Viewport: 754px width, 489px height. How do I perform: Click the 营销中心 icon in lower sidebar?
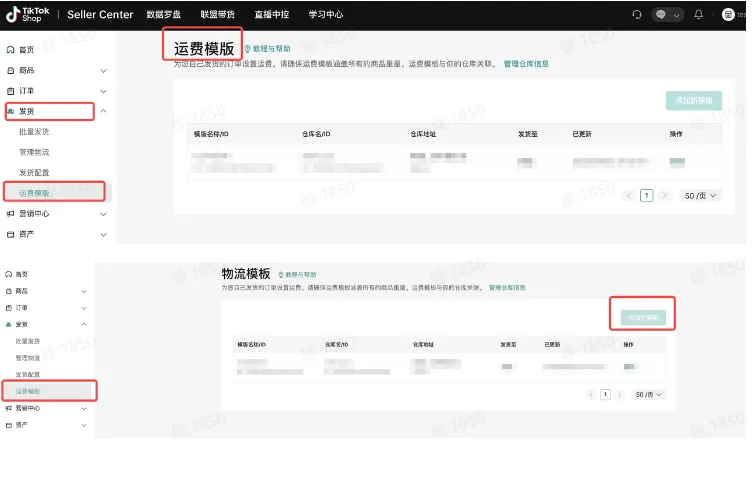(x=9, y=408)
